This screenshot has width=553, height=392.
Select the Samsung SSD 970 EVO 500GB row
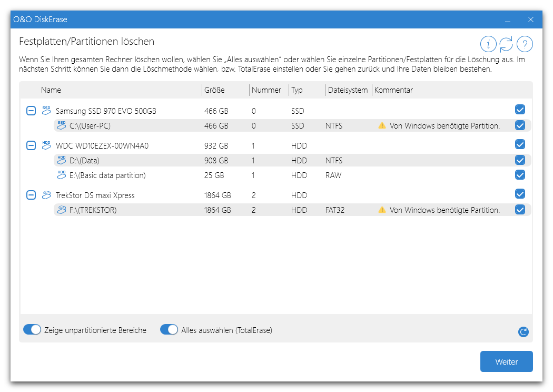pyautogui.click(x=275, y=111)
